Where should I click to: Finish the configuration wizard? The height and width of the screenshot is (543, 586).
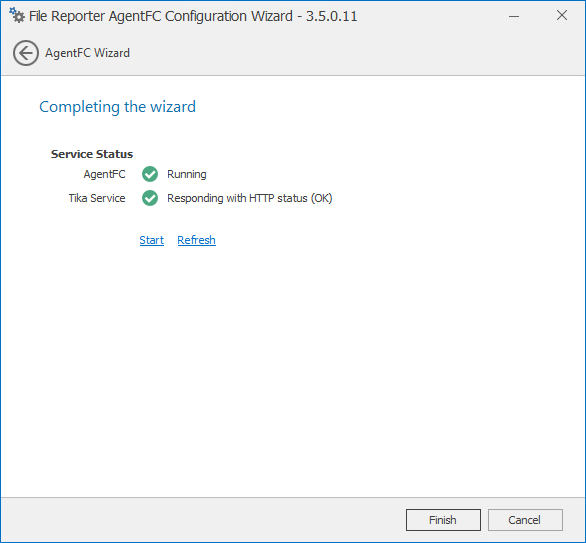pyautogui.click(x=443, y=520)
